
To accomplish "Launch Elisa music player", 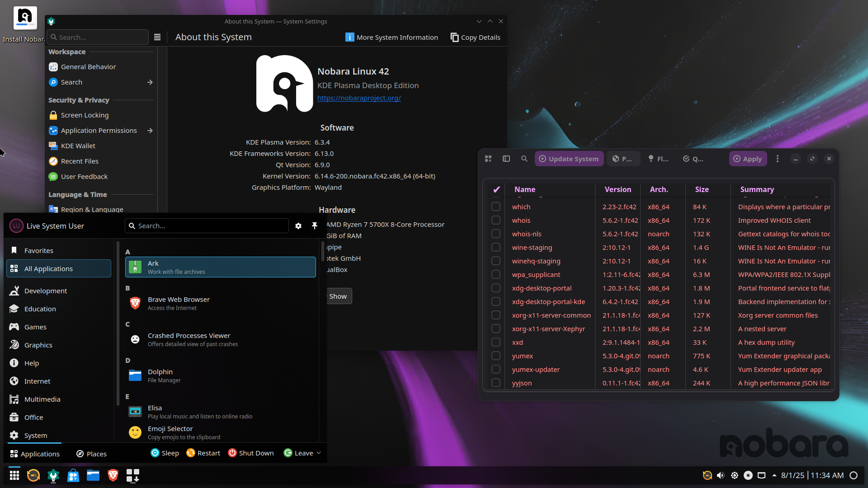I will [221, 412].
